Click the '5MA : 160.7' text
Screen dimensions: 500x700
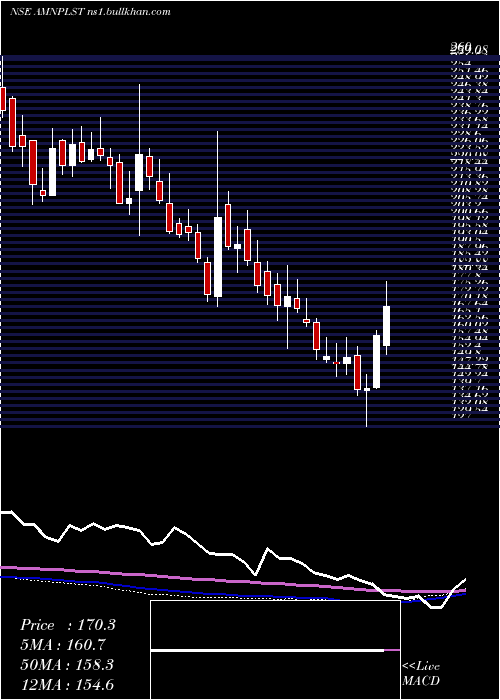[x=63, y=645]
